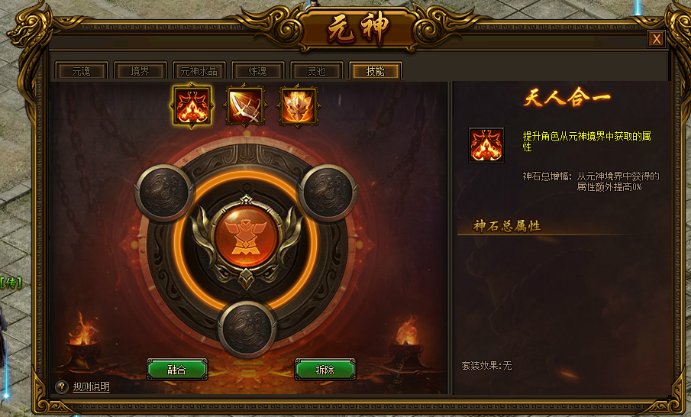Screen dimensions: 691x417
Task: Select the flaming demon 天人合一 skill icon
Action: tap(192, 106)
